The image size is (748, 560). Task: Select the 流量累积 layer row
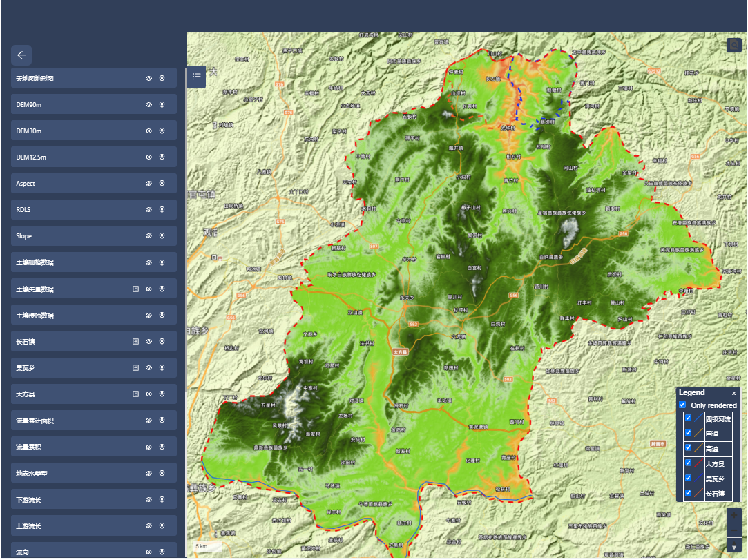click(x=76, y=447)
